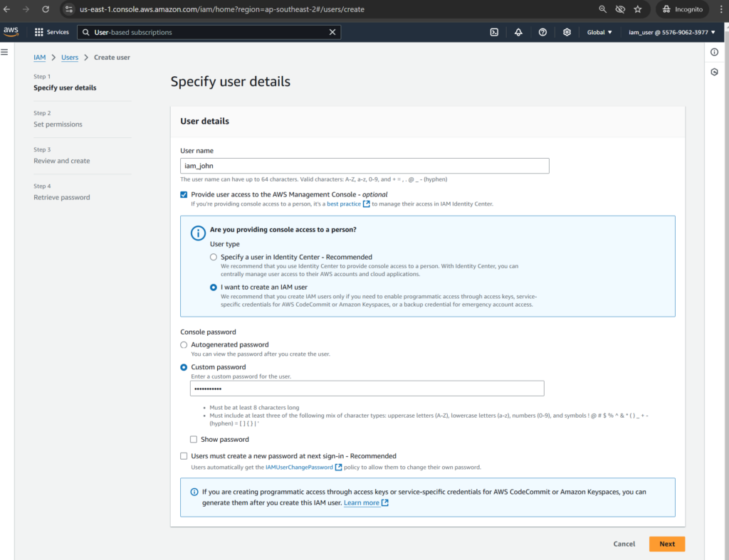Click the User name input field

coord(364,166)
